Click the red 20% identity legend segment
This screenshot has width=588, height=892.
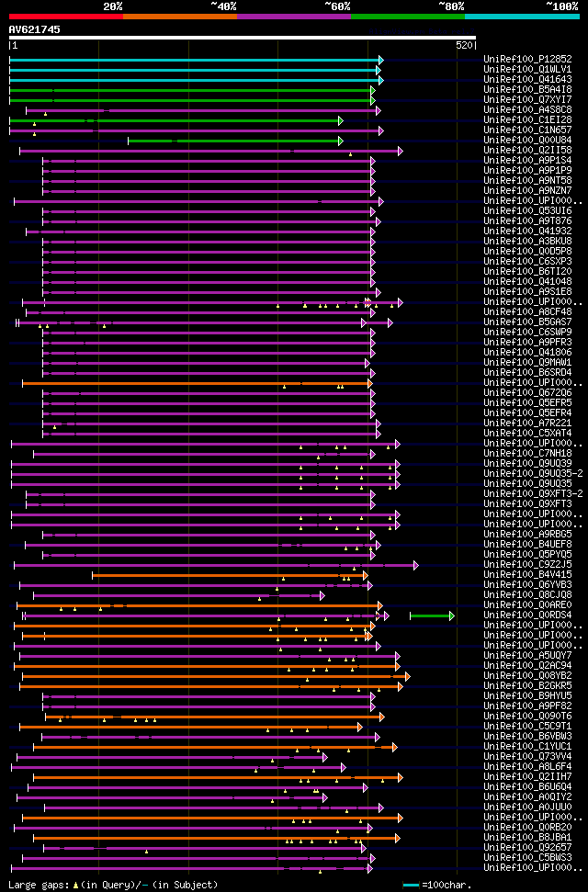pyautogui.click(x=66, y=17)
